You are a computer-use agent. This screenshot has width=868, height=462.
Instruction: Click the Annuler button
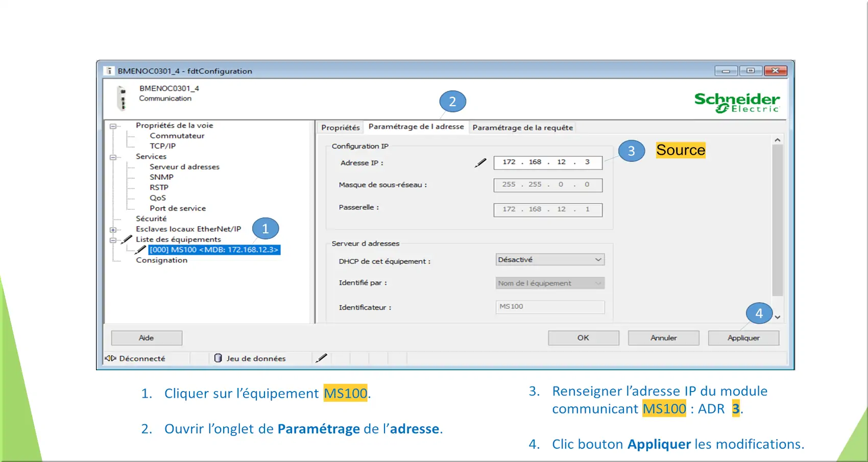pos(664,338)
